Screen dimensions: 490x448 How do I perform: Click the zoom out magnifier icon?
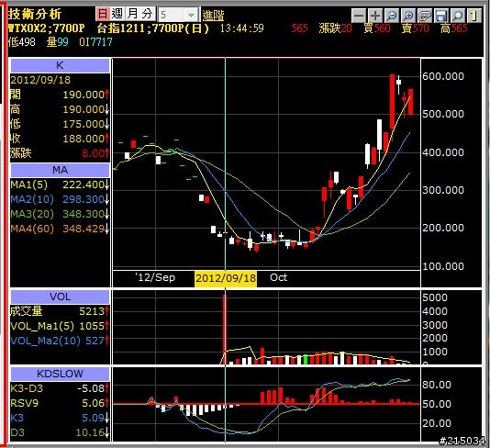(392, 16)
